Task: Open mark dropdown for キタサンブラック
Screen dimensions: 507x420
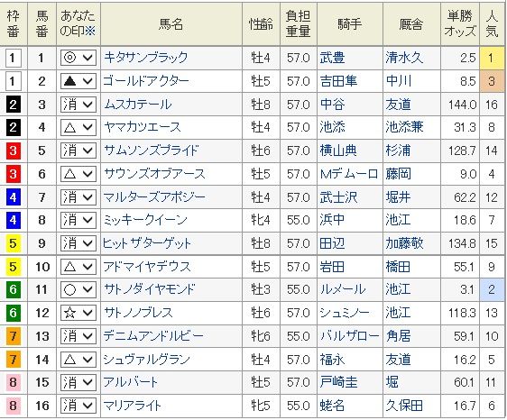Action: (78, 59)
